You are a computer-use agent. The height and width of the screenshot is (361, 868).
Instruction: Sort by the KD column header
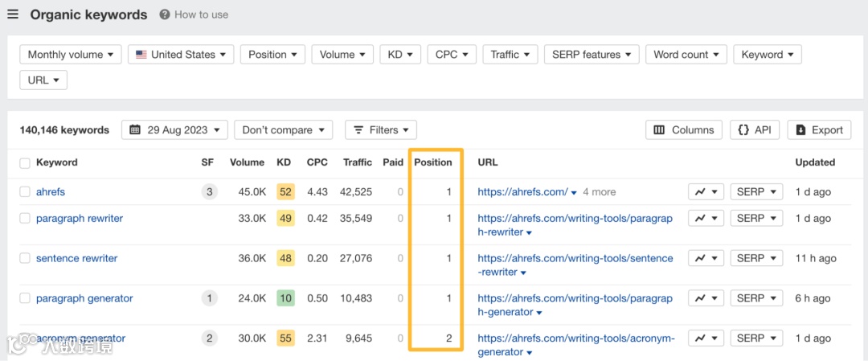tap(284, 162)
